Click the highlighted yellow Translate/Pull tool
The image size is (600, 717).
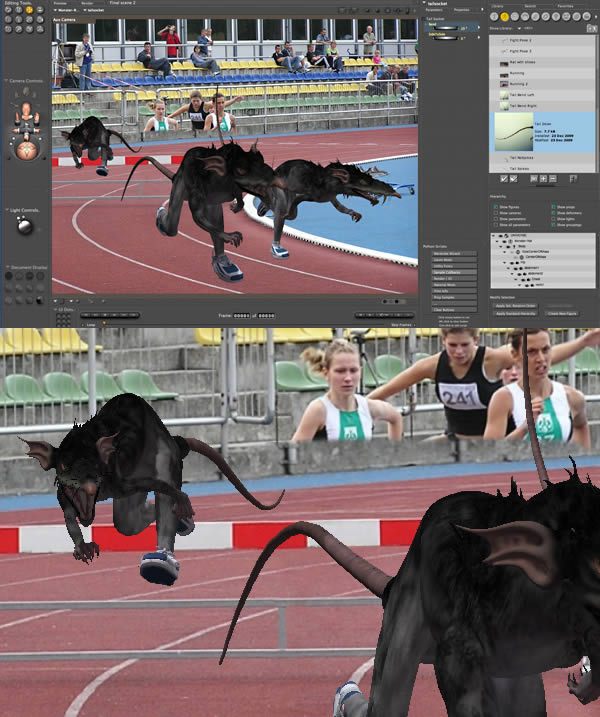coord(29,10)
